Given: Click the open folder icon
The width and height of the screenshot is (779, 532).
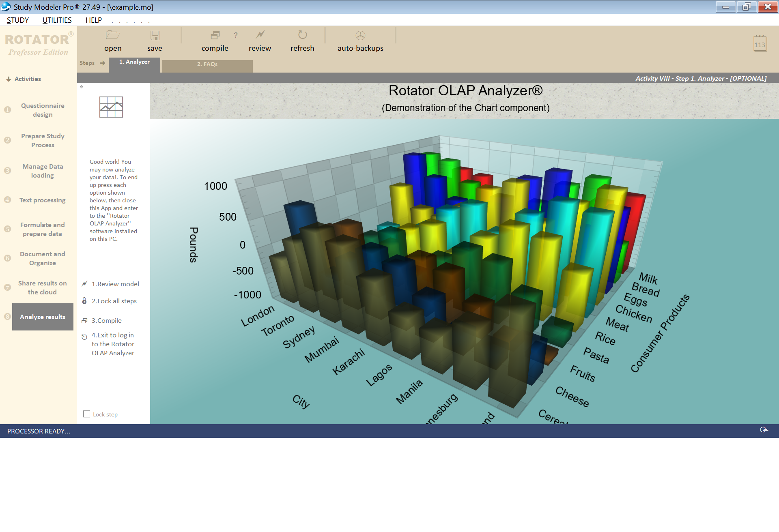Looking at the screenshot, I should click(113, 35).
